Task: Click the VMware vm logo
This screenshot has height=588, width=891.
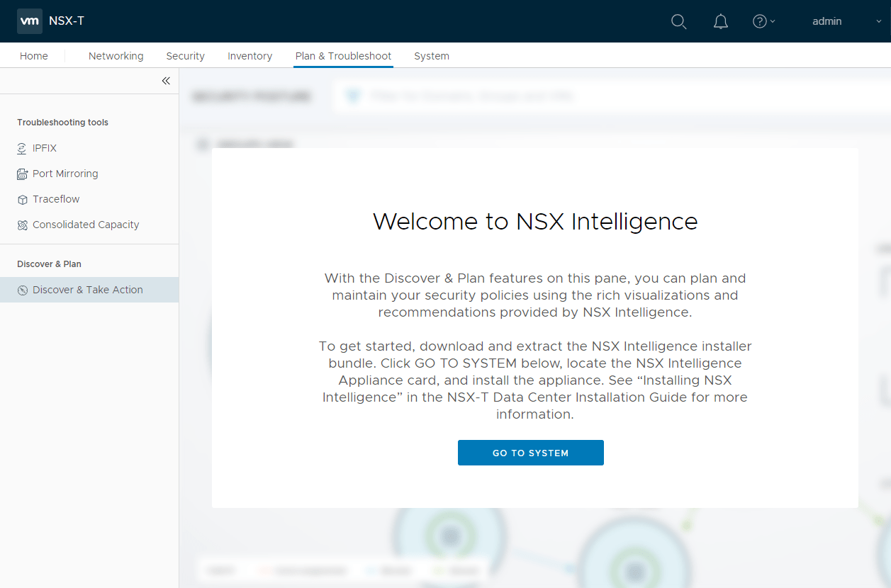Action: point(30,21)
